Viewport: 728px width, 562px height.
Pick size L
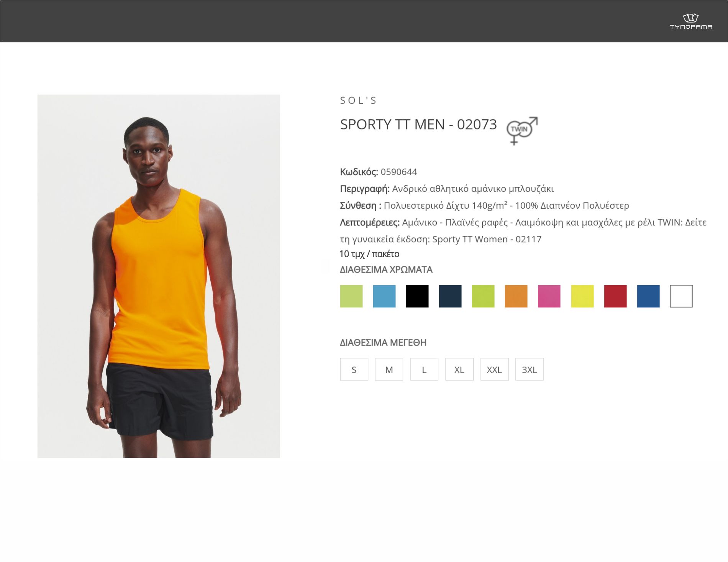pos(424,369)
